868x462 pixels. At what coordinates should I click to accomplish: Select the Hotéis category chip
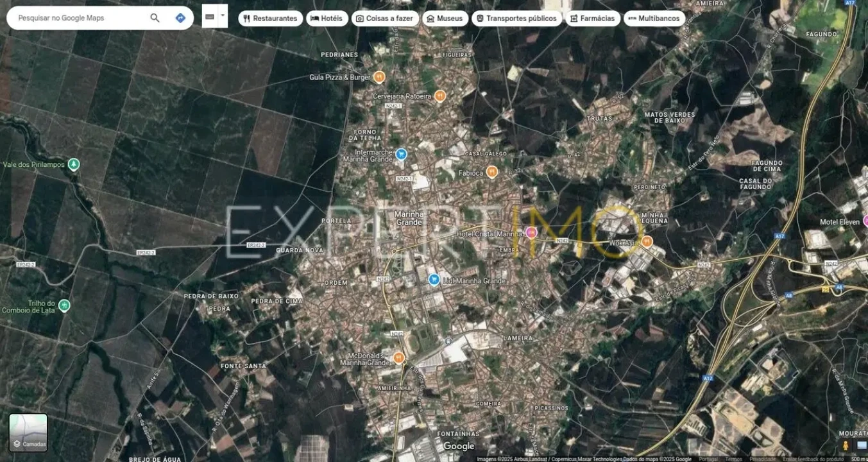(327, 19)
